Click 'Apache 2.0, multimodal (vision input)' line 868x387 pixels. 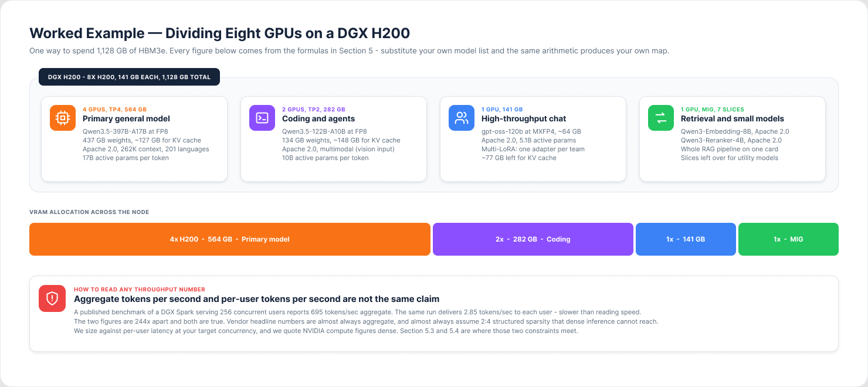pos(338,149)
